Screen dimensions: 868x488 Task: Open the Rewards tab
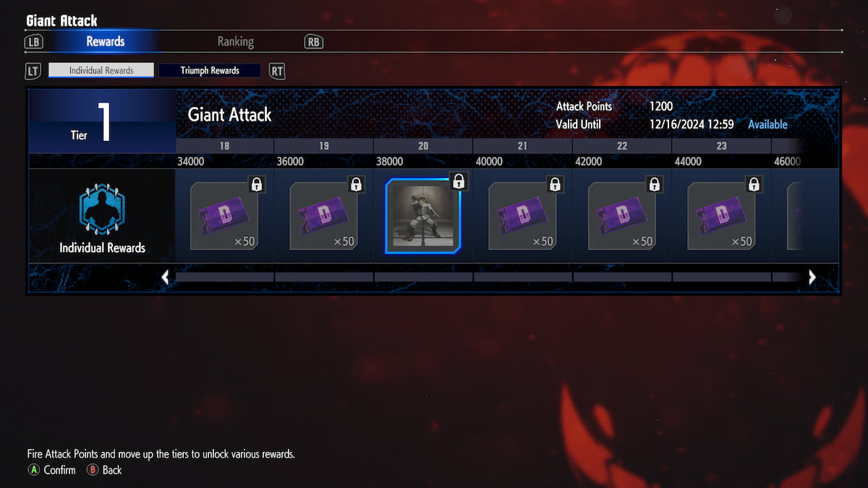[106, 41]
